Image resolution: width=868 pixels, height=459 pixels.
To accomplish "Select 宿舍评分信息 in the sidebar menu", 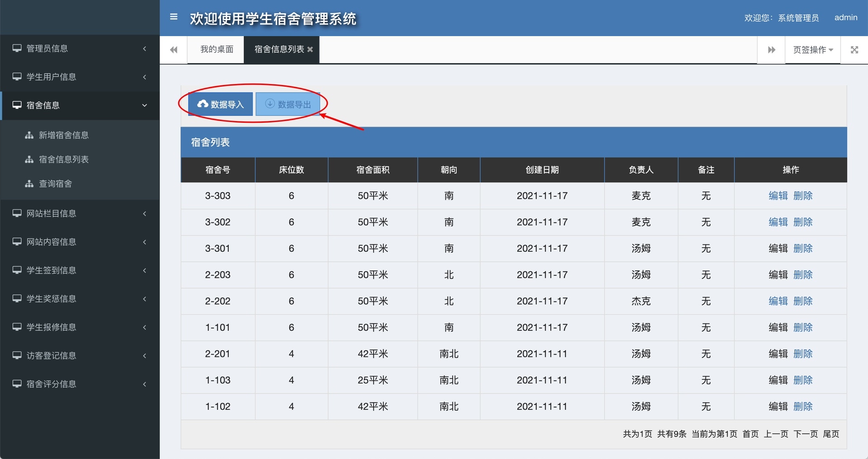I will [x=52, y=384].
